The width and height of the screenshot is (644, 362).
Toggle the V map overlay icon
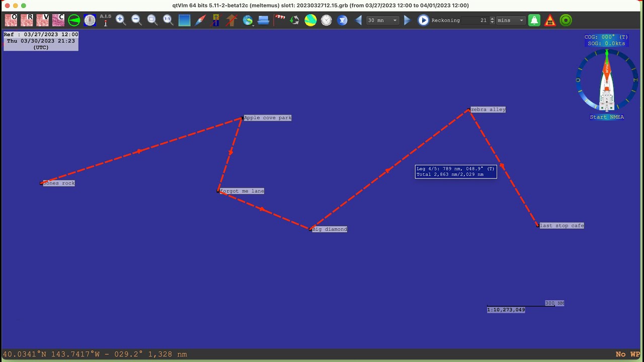[42, 20]
